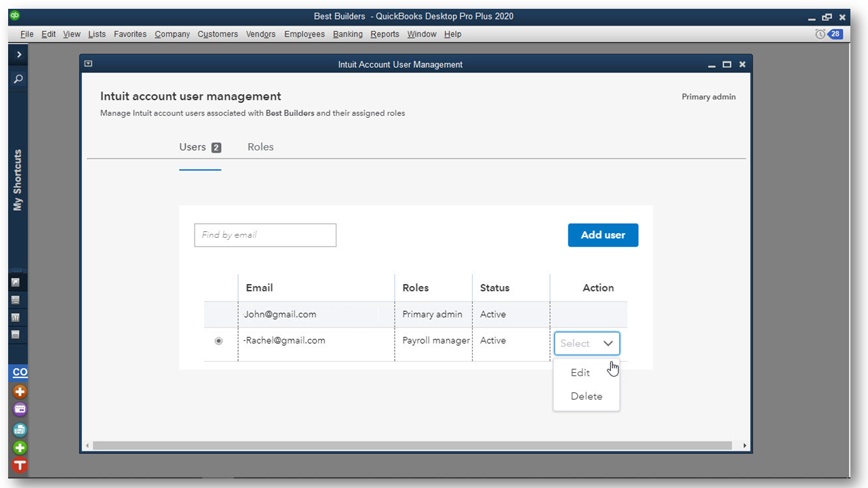
Task: Open the Window menu
Action: [422, 34]
